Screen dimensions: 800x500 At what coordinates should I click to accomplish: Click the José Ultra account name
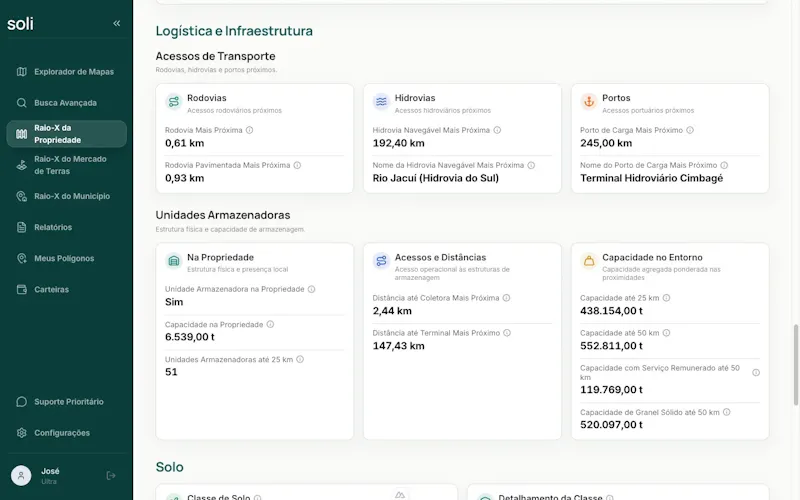50,476
